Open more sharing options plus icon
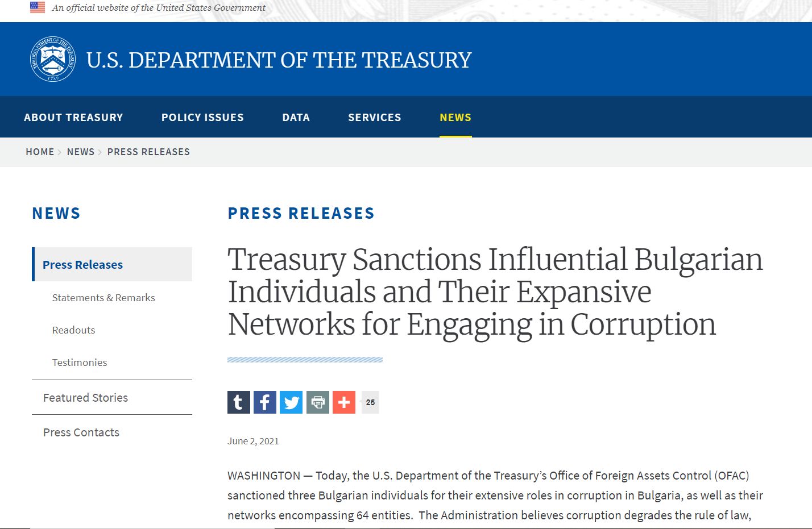 (x=344, y=402)
